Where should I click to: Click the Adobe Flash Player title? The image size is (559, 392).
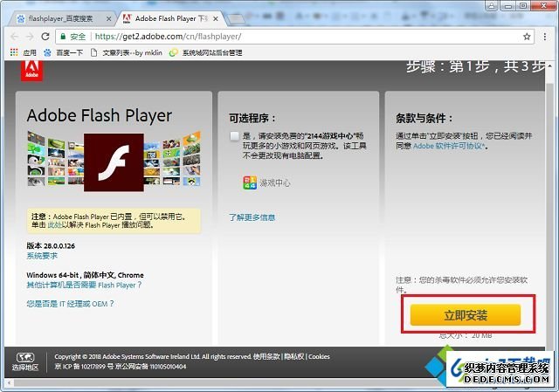[x=100, y=115]
